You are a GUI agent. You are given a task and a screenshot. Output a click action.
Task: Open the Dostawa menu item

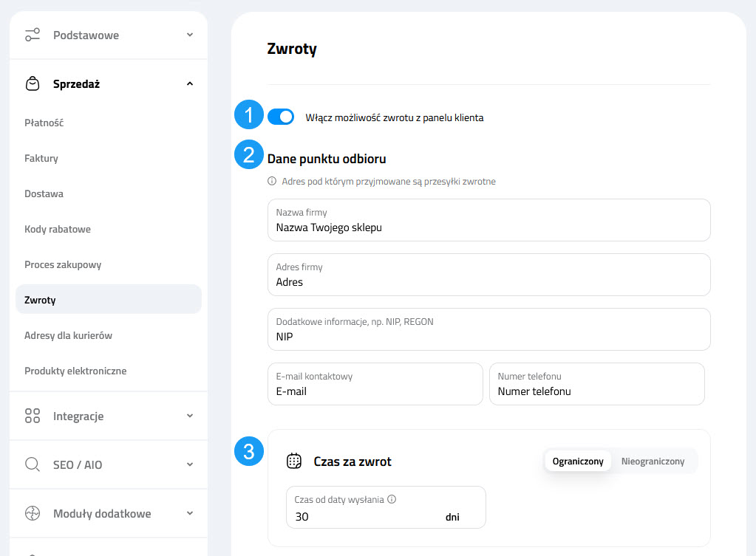pos(44,193)
